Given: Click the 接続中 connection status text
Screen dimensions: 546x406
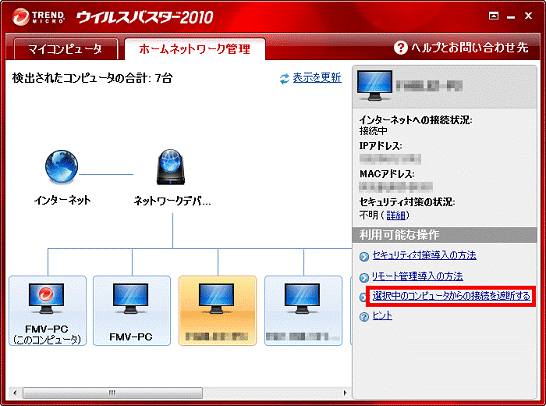Looking at the screenshot, I should click(373, 131).
